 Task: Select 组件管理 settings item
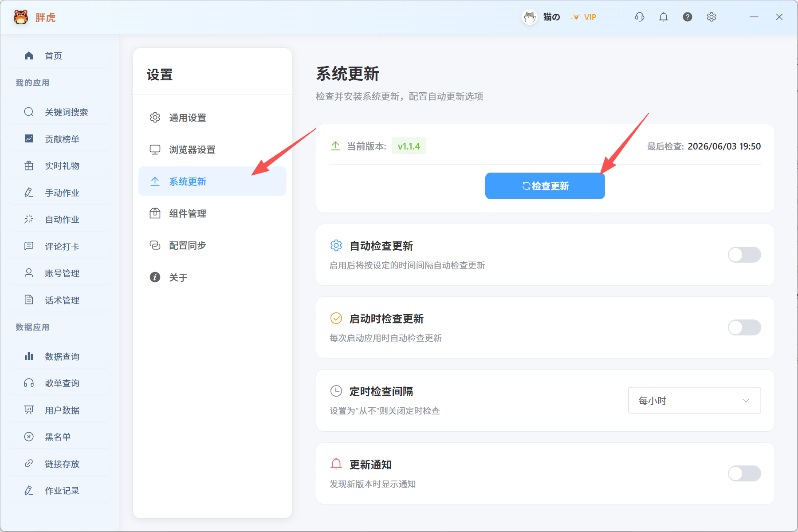(212, 213)
